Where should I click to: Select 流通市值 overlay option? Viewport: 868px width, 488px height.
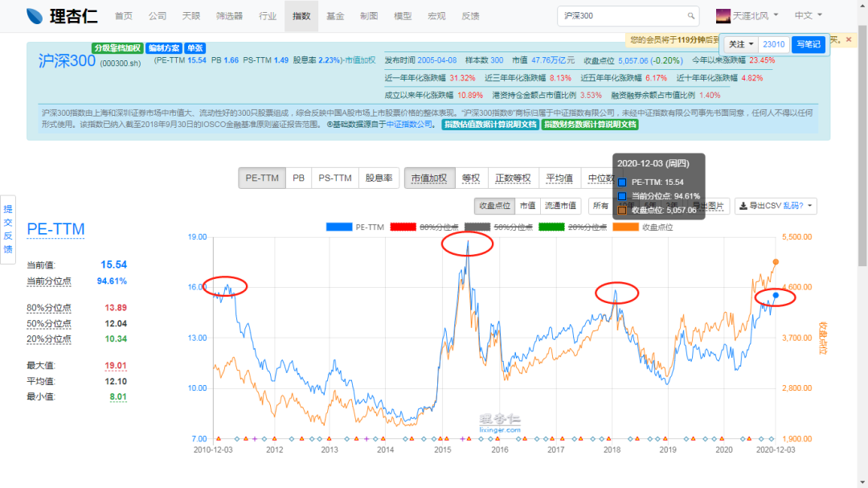point(560,206)
